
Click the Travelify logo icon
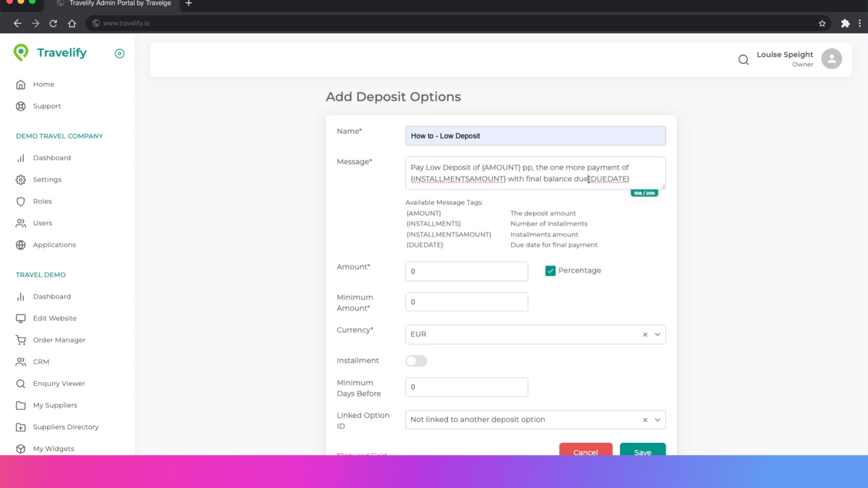tap(21, 53)
